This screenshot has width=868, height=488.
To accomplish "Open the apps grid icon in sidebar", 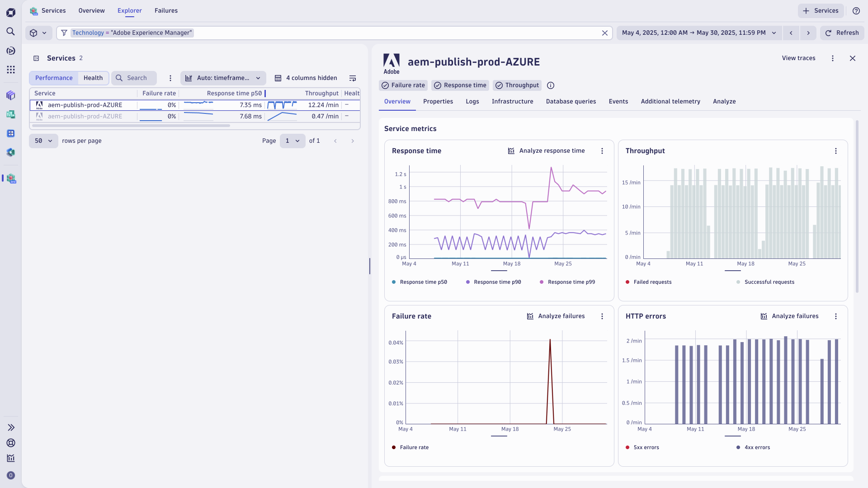I will click(11, 70).
